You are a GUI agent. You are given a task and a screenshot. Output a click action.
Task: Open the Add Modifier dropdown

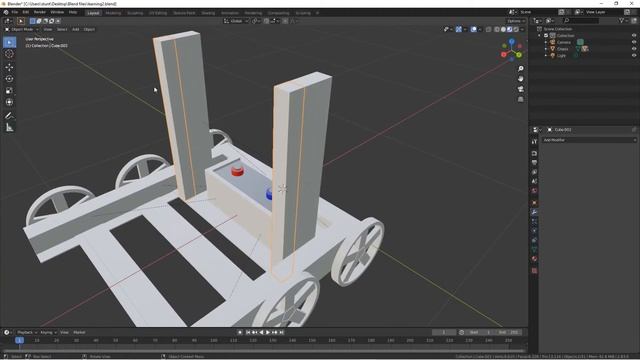click(x=589, y=140)
